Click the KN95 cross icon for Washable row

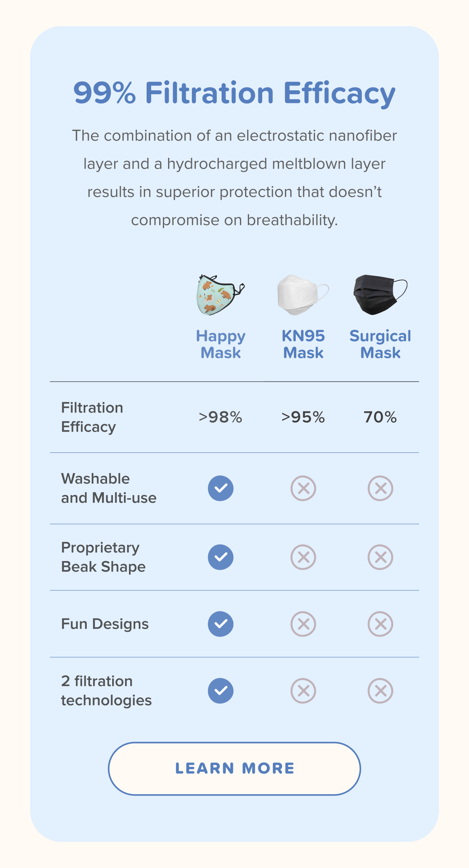[303, 488]
